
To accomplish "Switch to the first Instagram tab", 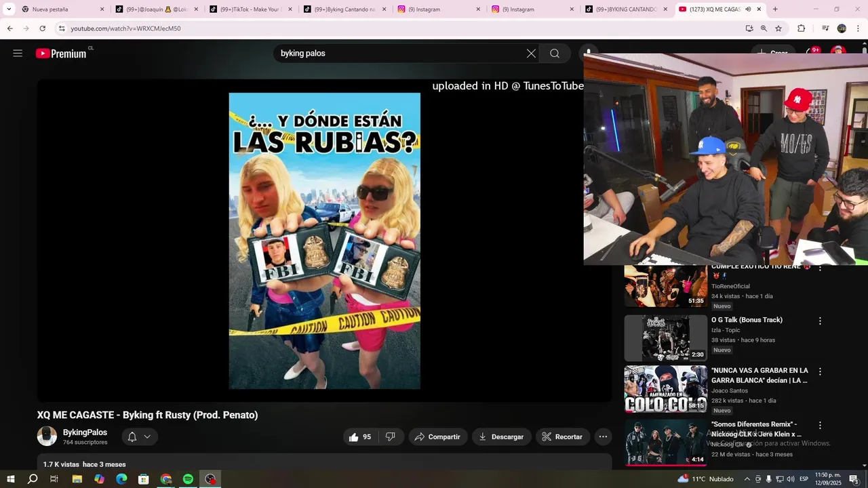I will [x=439, y=9].
